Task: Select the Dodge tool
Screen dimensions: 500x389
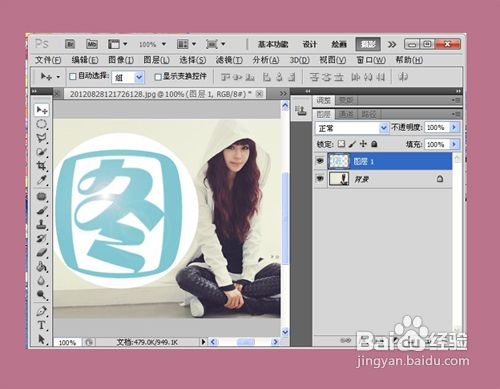Action: click(41, 294)
